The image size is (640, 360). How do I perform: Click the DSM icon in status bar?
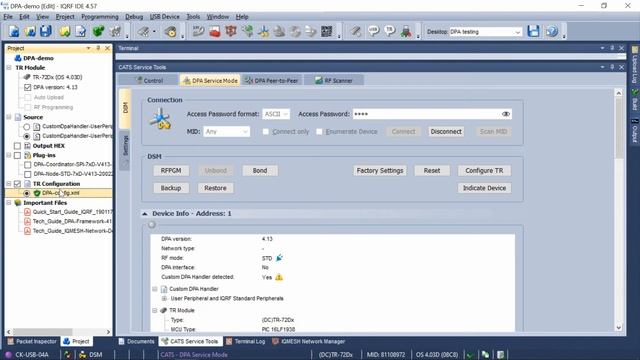coord(82,354)
